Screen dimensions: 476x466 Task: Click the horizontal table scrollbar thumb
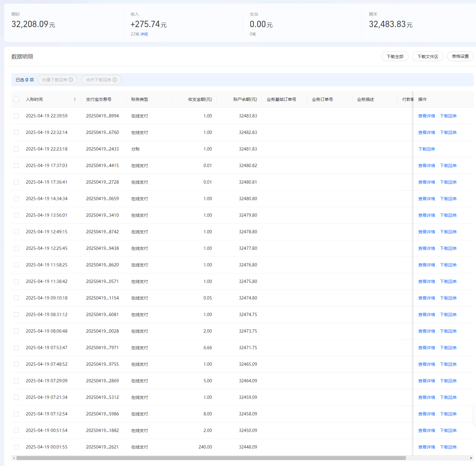(x=211, y=458)
